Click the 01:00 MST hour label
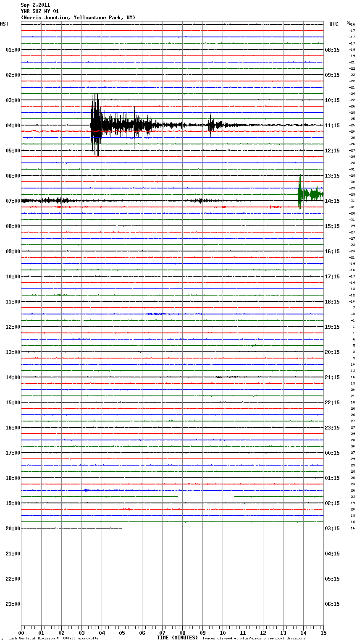This screenshot has width=357, height=644. (13, 50)
